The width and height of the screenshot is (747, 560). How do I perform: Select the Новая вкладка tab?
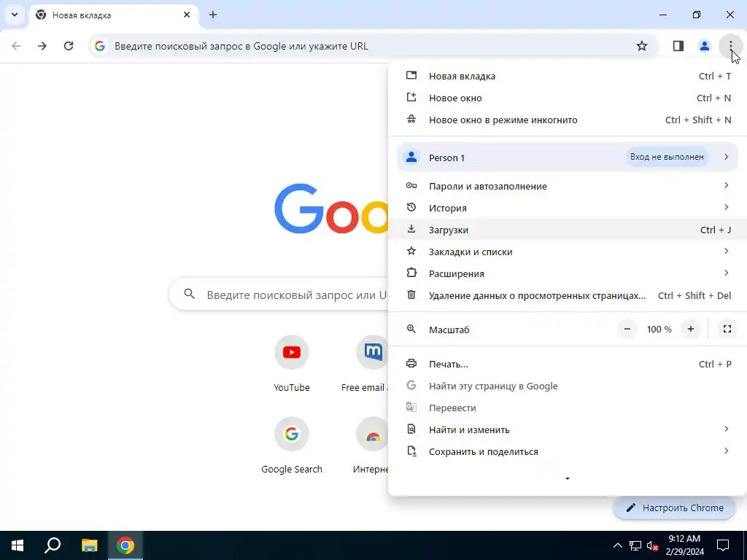tap(113, 15)
